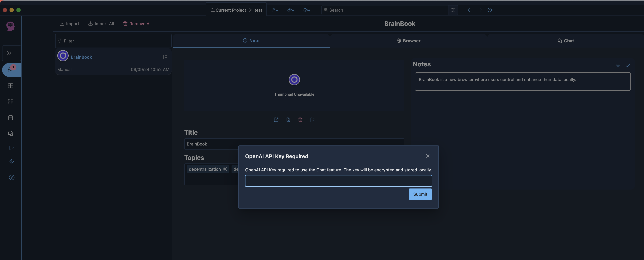Click Remove All button
This screenshot has width=644, height=260.
tap(137, 24)
